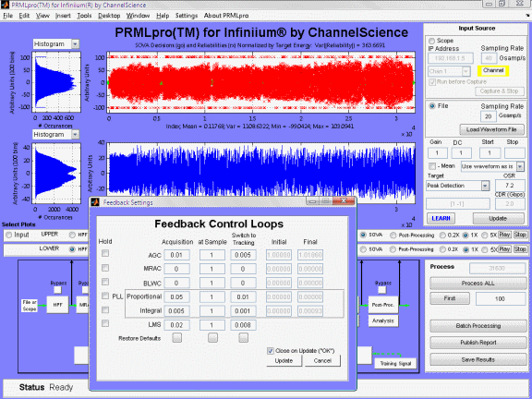Image resolution: width=532 pixels, height=399 pixels.
Task: Click Restore Defaults button under at Sample column
Action: pyautogui.click(x=212, y=338)
